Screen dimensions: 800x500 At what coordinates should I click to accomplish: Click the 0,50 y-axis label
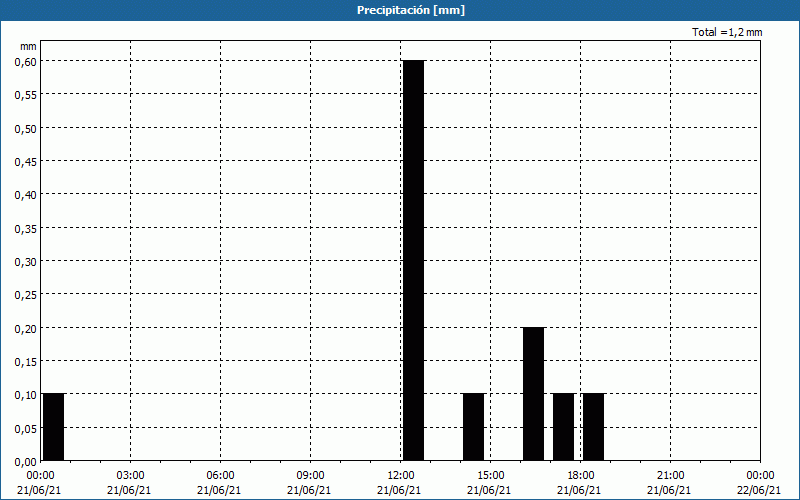coord(26,128)
